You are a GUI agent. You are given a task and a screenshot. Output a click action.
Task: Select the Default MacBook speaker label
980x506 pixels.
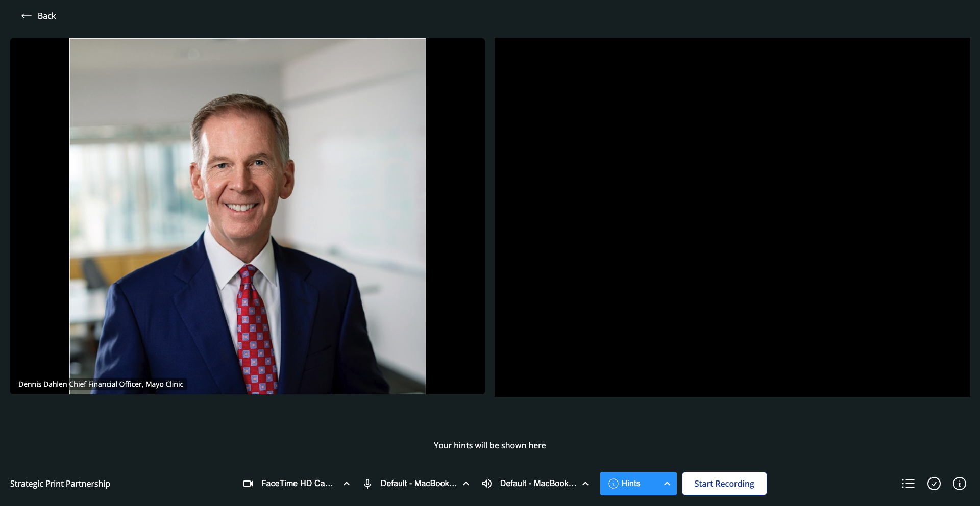pos(538,484)
